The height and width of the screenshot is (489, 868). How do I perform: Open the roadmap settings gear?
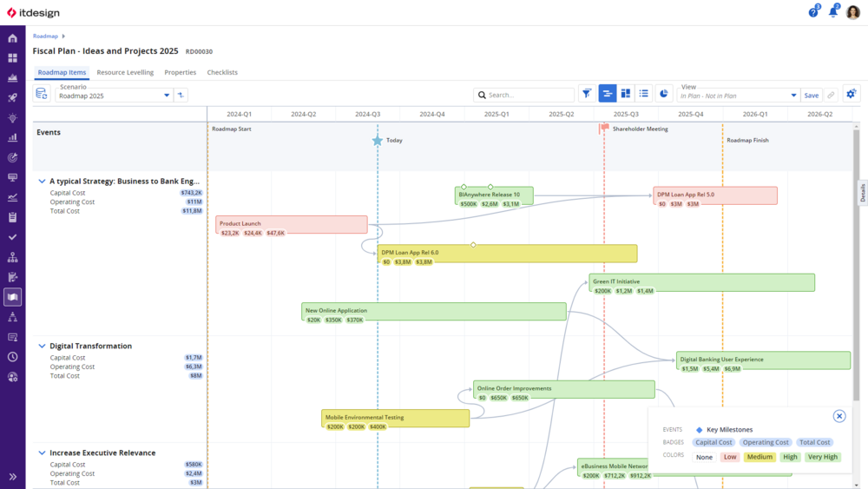pyautogui.click(x=851, y=94)
